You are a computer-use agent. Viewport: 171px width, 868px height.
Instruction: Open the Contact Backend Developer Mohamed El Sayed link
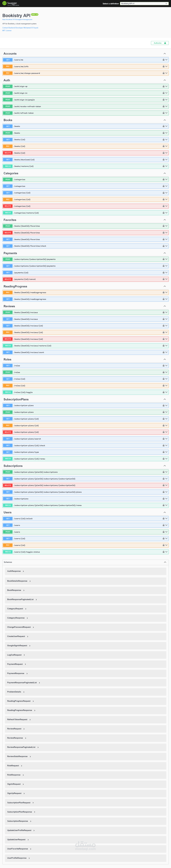click(20, 28)
